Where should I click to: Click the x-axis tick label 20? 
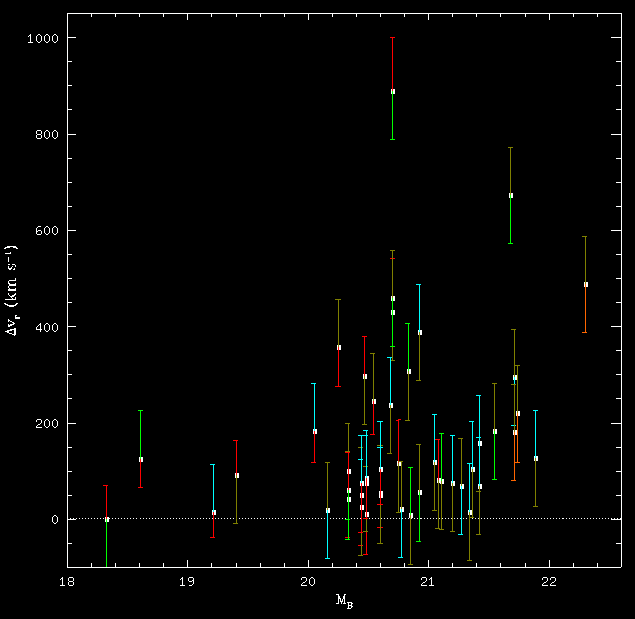tap(308, 582)
